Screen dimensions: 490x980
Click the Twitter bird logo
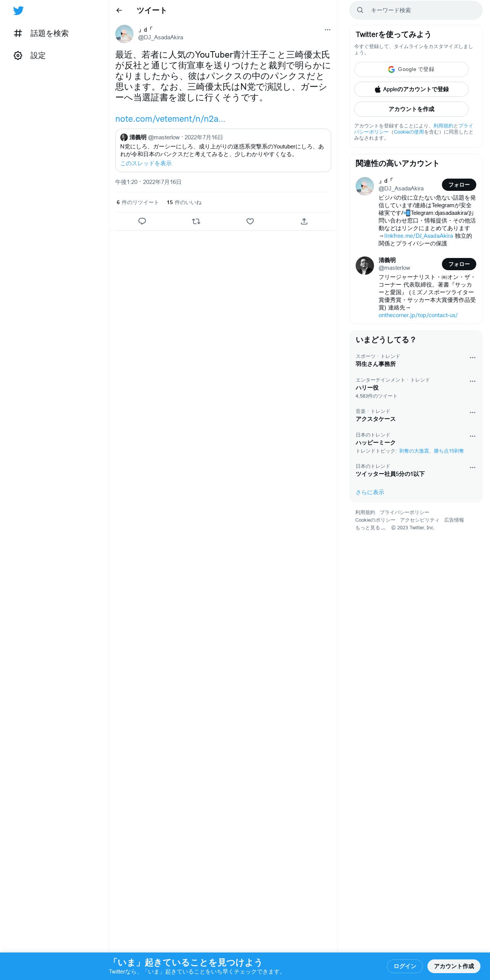click(x=18, y=11)
